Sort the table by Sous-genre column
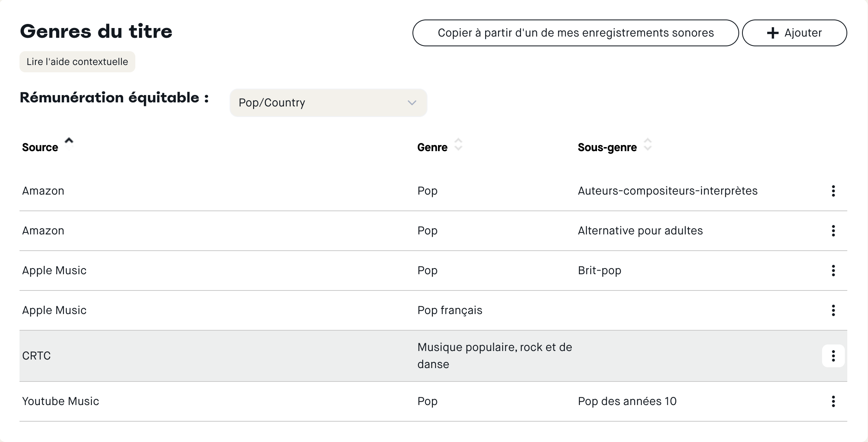Screen dimensions: 868x442 (647, 145)
